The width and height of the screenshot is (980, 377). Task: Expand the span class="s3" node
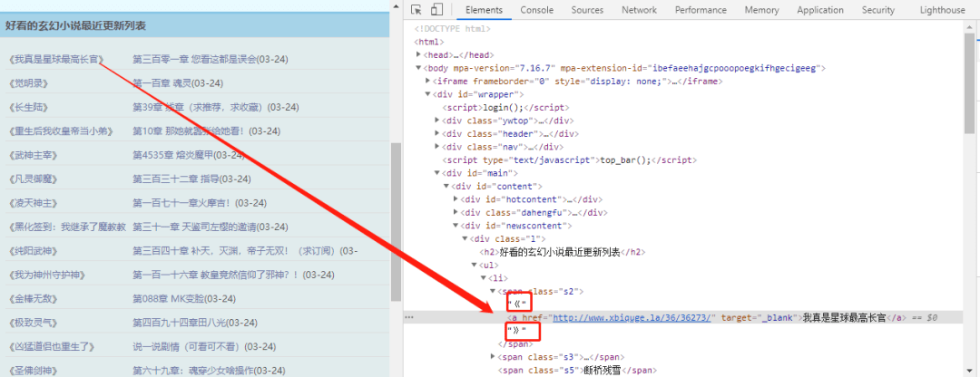[493, 357]
